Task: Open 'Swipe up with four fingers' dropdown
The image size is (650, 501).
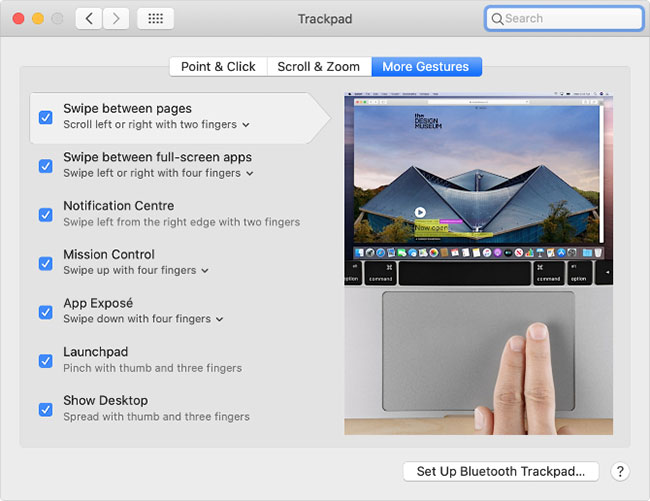Action: click(136, 271)
